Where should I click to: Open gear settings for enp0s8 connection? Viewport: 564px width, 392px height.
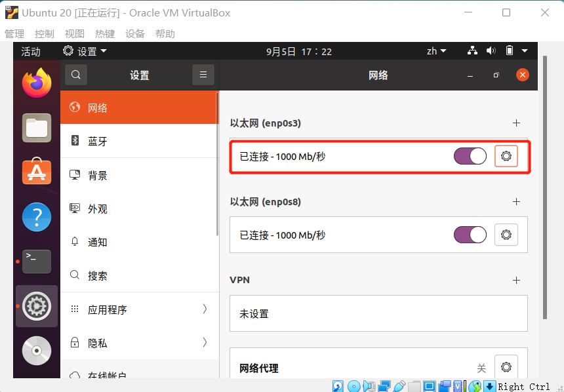pyautogui.click(x=506, y=235)
